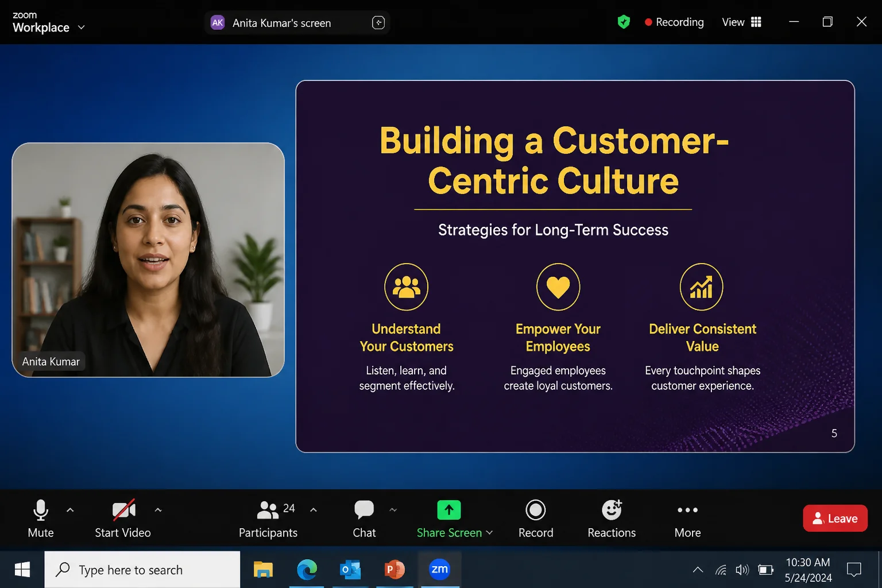The image size is (882, 588).
Task: Open the Participants panel
Action: tap(268, 519)
